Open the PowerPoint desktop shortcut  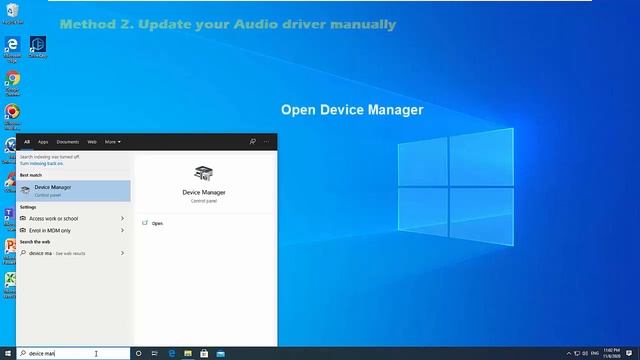pos(9,251)
